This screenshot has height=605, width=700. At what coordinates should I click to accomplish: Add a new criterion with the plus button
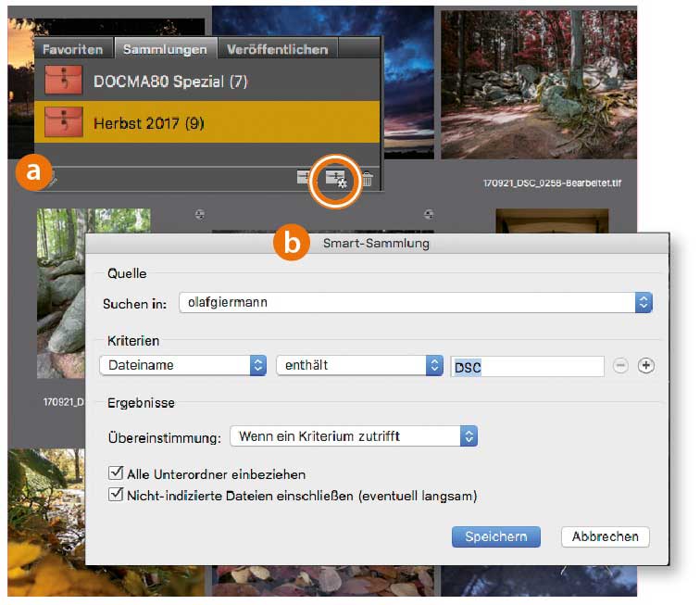pos(646,366)
